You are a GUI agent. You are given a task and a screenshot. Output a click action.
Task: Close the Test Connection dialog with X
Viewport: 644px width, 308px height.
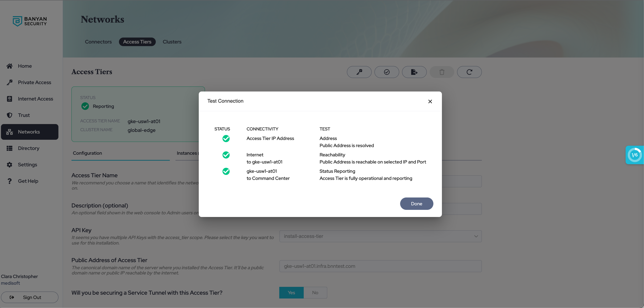click(430, 101)
